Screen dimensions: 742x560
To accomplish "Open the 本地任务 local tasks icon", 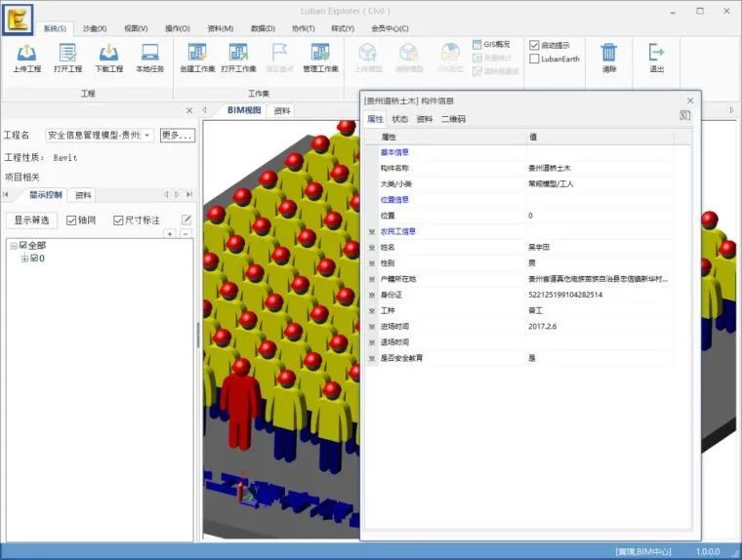I will [x=150, y=53].
